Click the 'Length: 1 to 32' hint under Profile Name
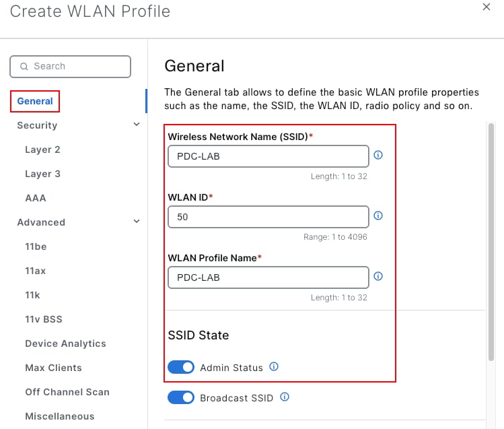Image resolution: width=504 pixels, height=429 pixels. click(x=338, y=298)
